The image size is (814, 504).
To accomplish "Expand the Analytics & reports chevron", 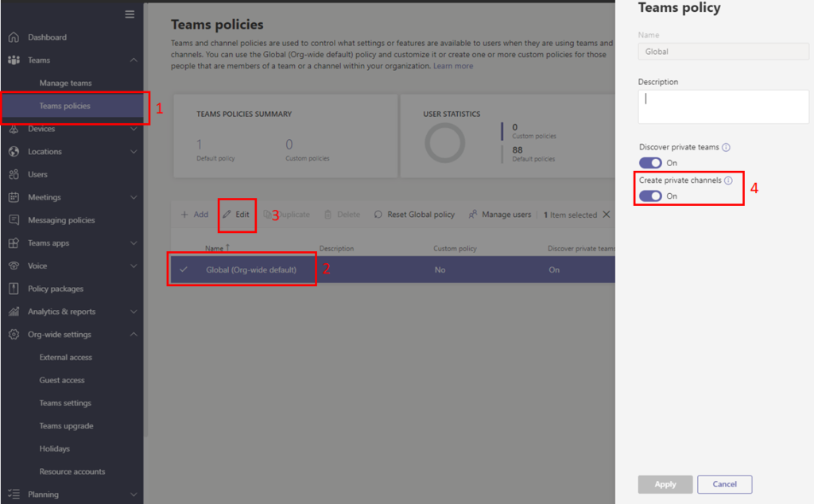I will coord(134,311).
